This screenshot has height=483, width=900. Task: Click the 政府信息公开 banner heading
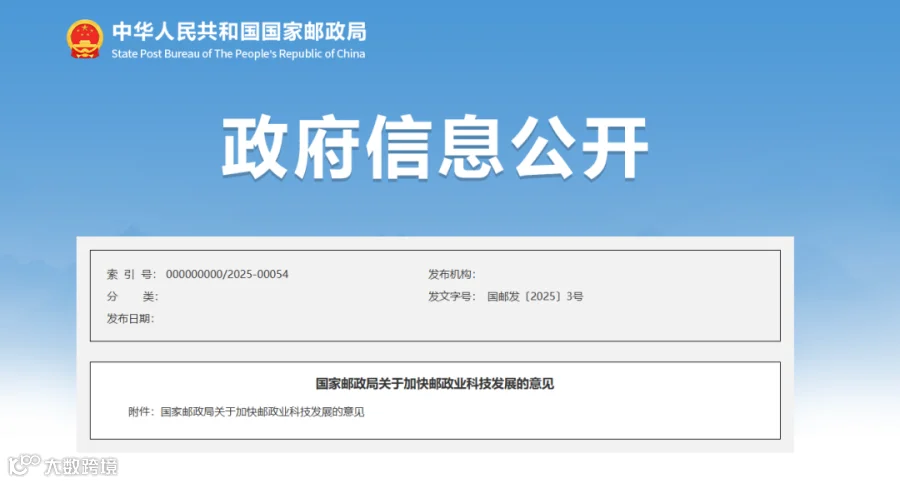click(435, 147)
